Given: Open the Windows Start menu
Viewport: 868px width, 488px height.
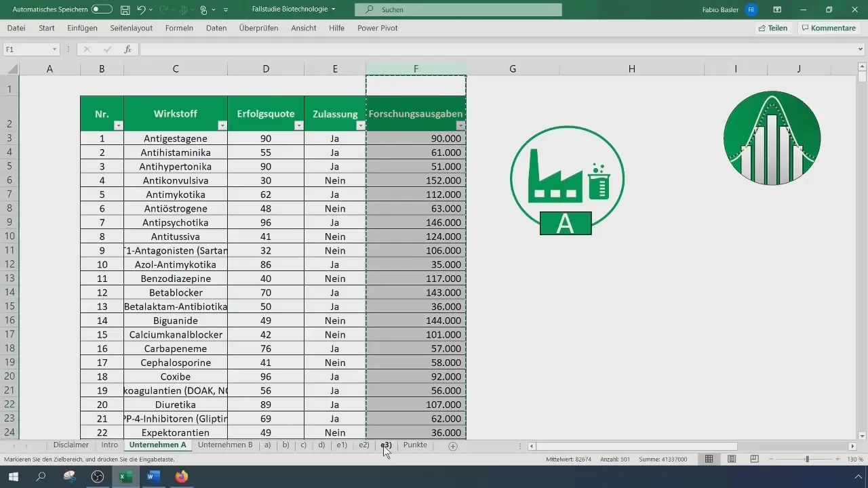Looking at the screenshot, I should pos(13,476).
